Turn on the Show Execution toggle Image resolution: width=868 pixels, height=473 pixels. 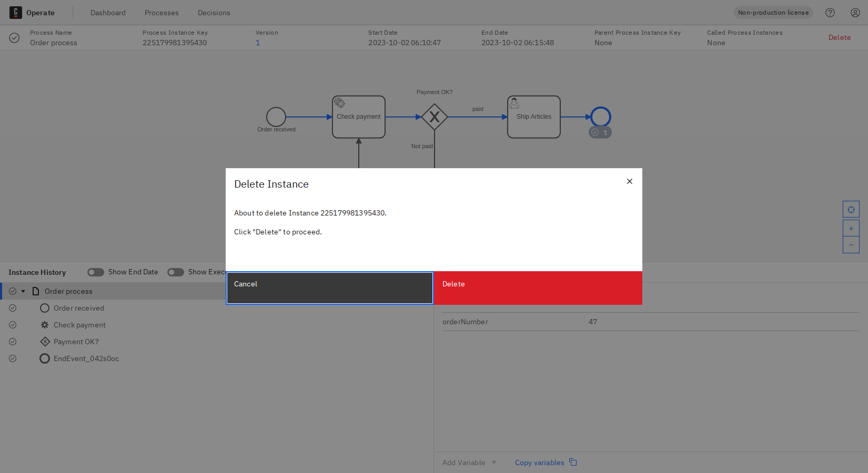(x=175, y=272)
